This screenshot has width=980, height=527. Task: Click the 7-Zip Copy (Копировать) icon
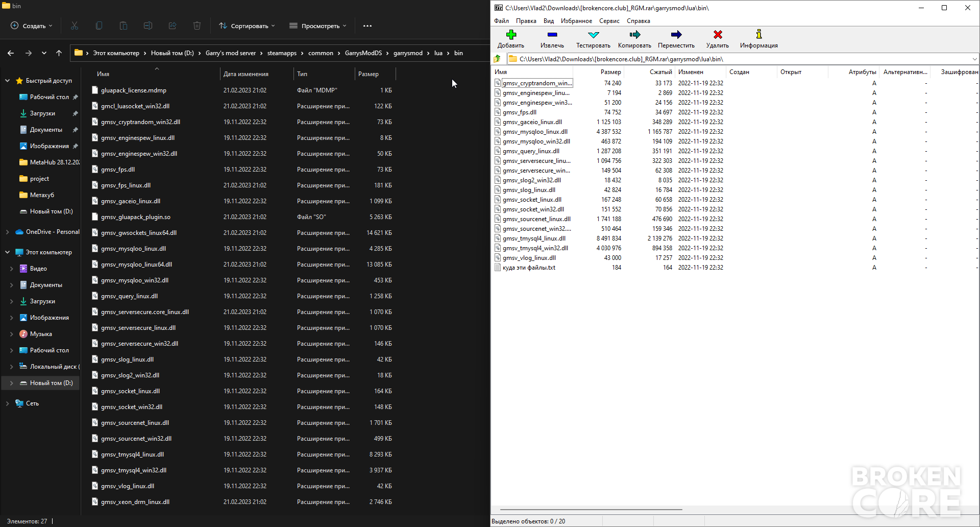point(634,35)
